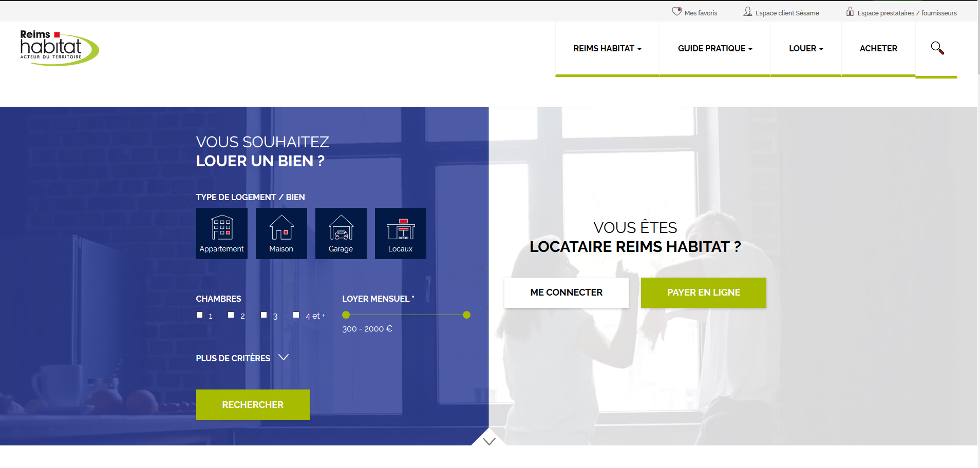Expand the LOUER menu

point(806,48)
